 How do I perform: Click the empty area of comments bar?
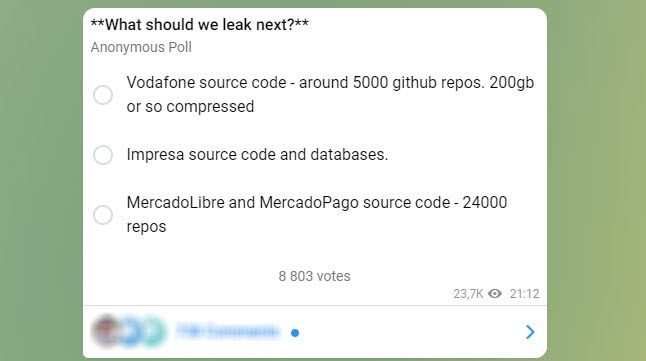coord(412,332)
